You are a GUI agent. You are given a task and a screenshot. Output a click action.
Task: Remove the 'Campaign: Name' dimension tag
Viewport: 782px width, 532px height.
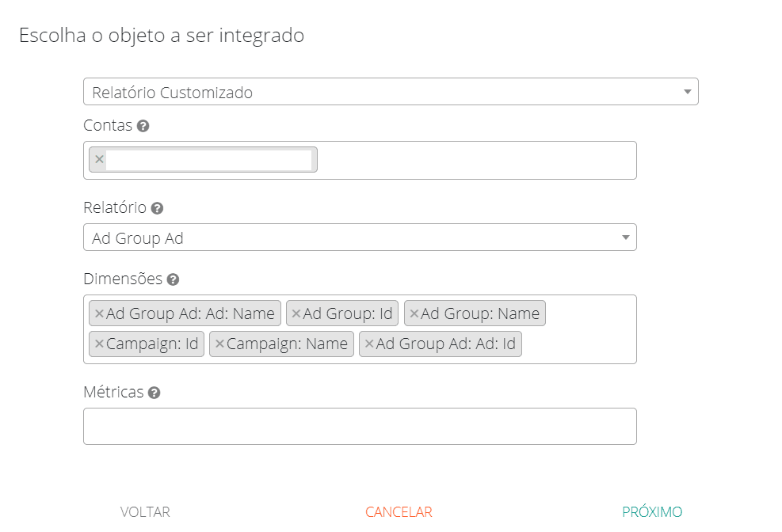(x=219, y=344)
